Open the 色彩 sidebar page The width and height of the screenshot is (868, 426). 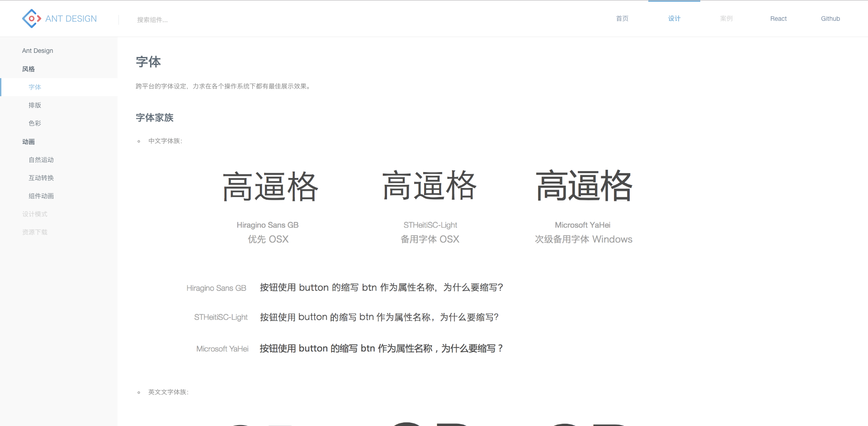pos(35,123)
